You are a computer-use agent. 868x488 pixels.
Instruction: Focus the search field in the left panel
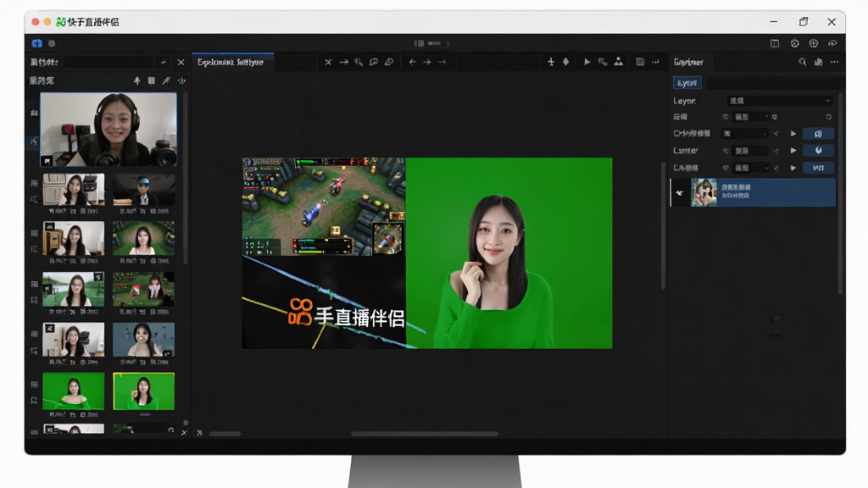(x=109, y=63)
